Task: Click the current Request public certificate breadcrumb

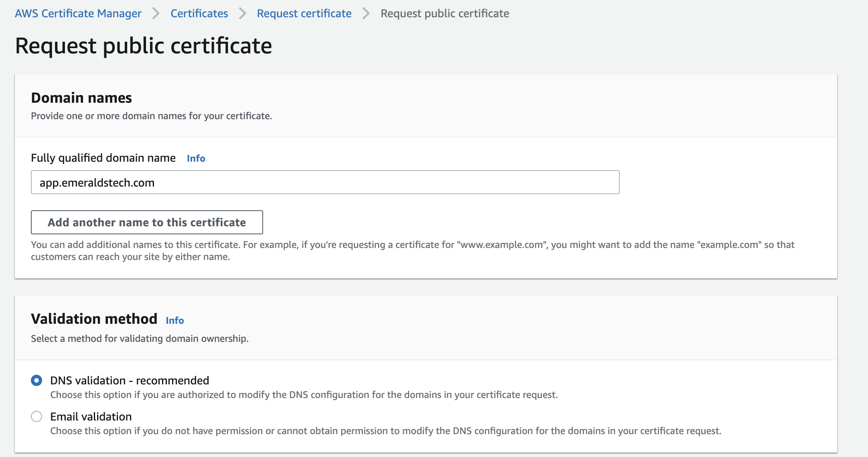Action: (x=444, y=14)
